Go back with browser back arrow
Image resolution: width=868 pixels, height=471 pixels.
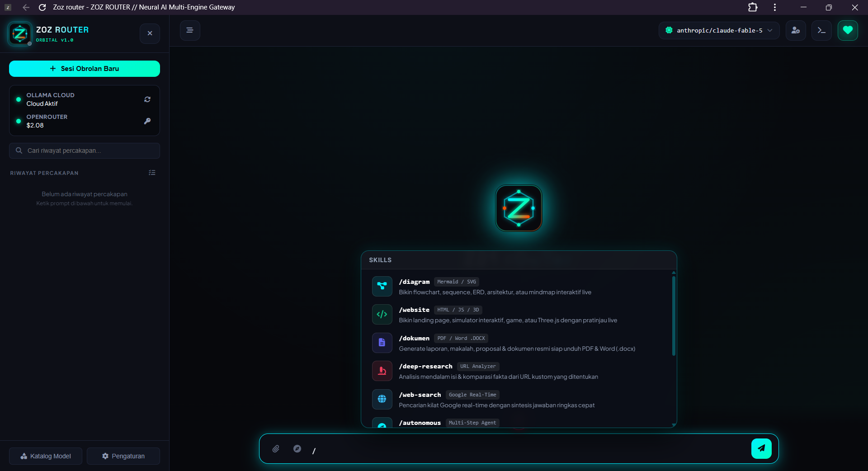(x=26, y=7)
